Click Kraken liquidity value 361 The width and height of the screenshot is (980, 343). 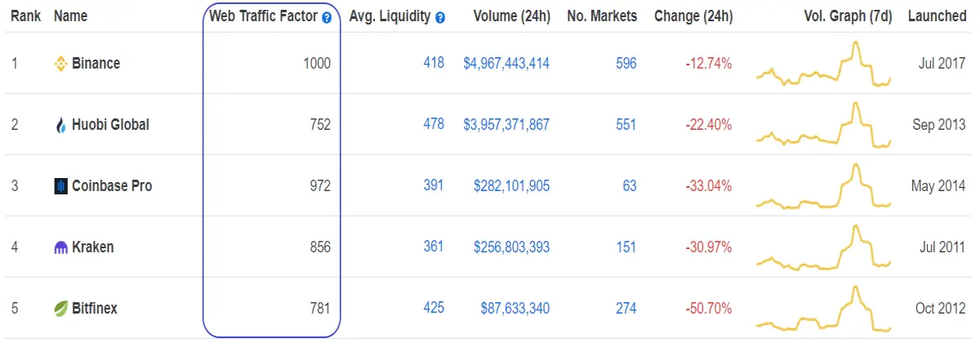(434, 247)
